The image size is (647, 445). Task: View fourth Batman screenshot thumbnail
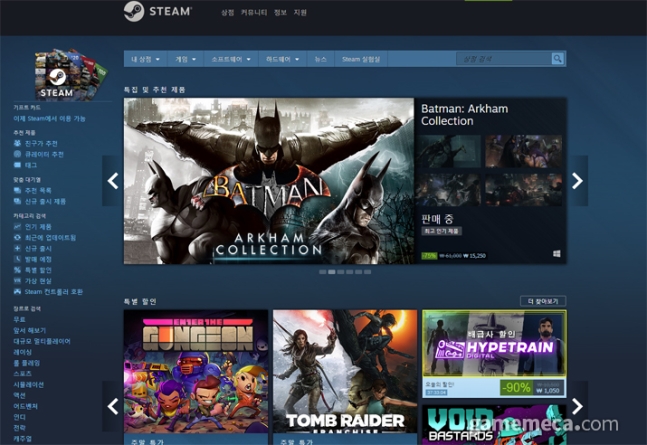524,190
